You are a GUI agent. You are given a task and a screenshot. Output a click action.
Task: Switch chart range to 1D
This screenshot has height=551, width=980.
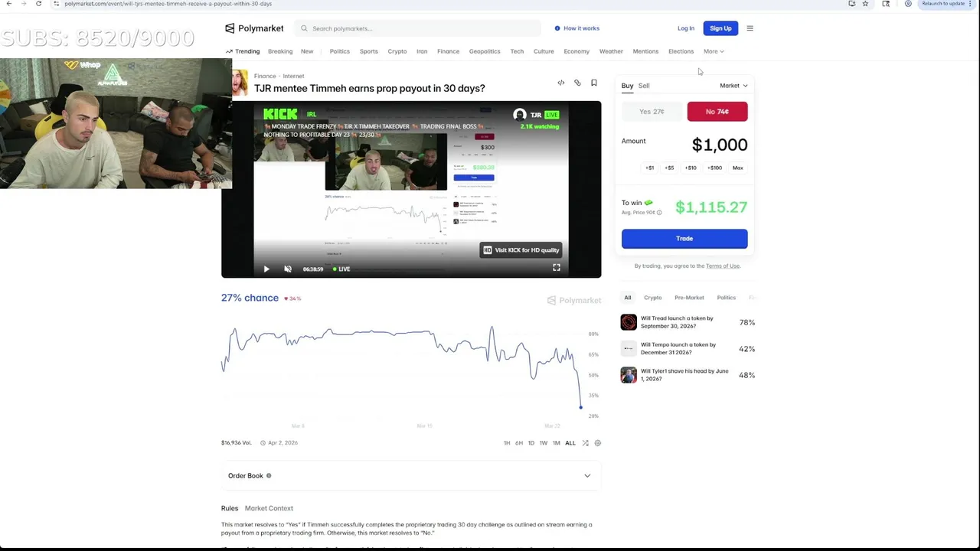(531, 443)
